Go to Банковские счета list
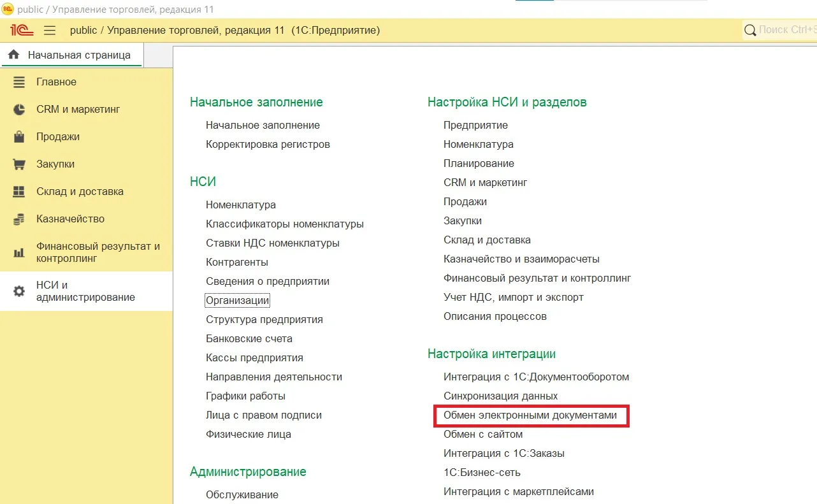817x504 pixels. tap(249, 338)
